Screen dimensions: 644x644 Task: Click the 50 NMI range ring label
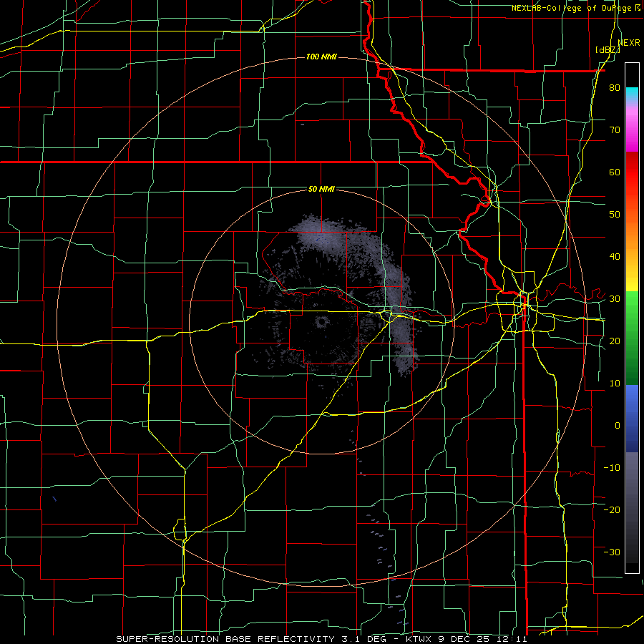tap(321, 189)
